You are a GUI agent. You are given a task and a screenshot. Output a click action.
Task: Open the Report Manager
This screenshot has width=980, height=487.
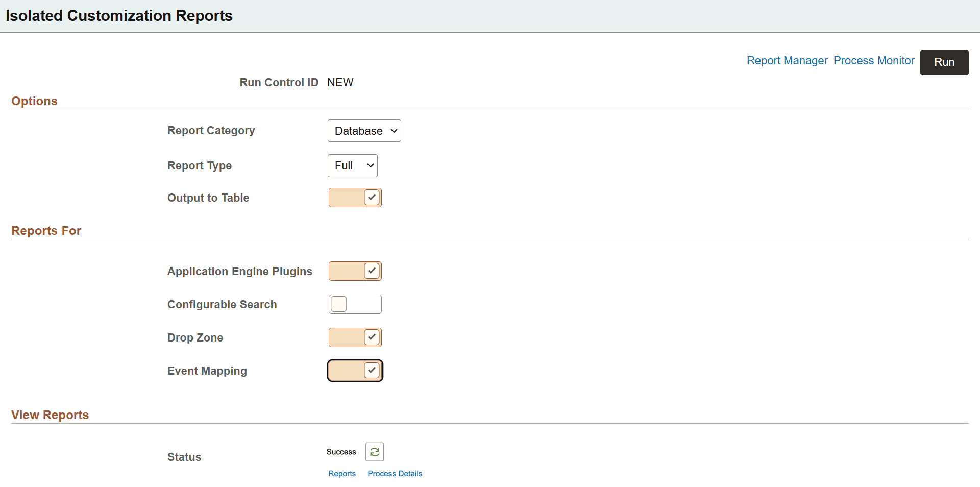787,60
